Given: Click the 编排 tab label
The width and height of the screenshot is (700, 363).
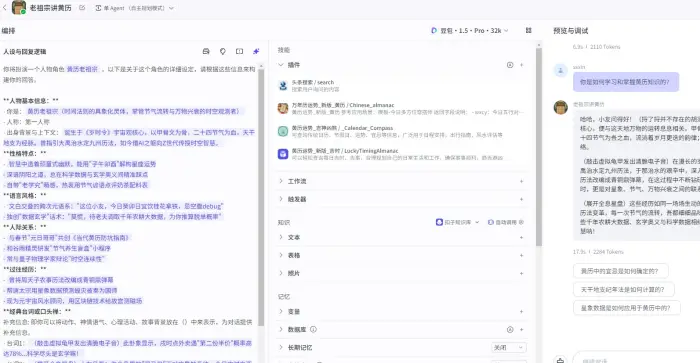Looking at the screenshot, I should 8,31.
